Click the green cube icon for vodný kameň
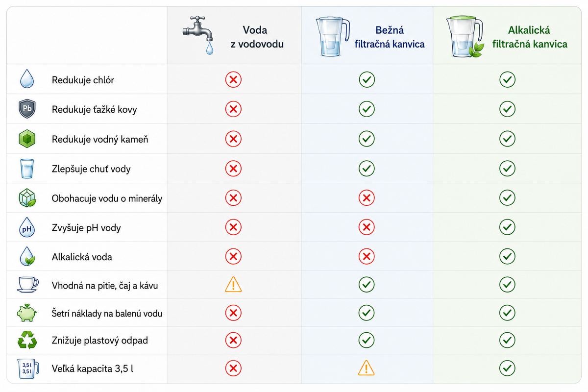This screenshot has width=588, height=392. pos(27,139)
